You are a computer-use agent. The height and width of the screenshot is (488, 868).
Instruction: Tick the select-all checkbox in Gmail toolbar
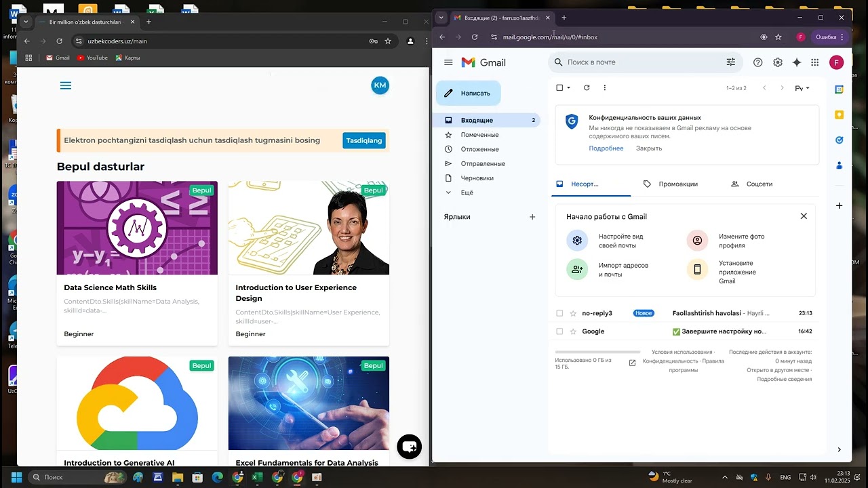click(559, 87)
